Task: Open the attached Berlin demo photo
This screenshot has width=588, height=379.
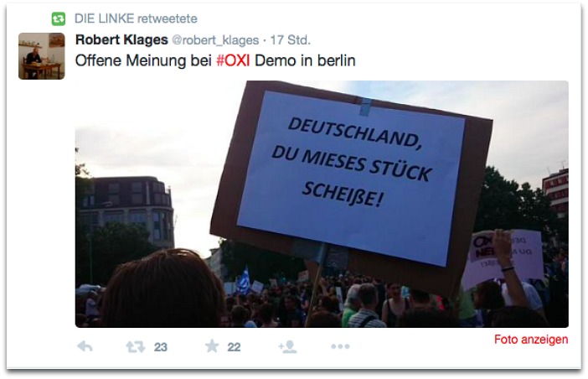Action: point(322,204)
